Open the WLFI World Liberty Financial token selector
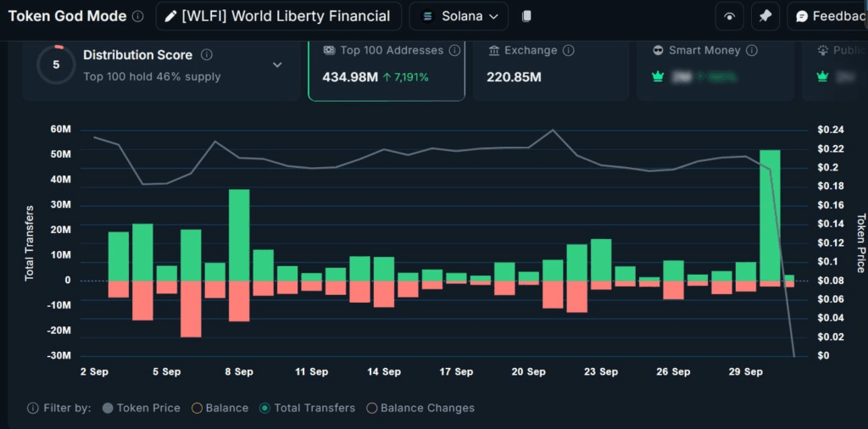This screenshot has width=868, height=429. click(x=278, y=16)
